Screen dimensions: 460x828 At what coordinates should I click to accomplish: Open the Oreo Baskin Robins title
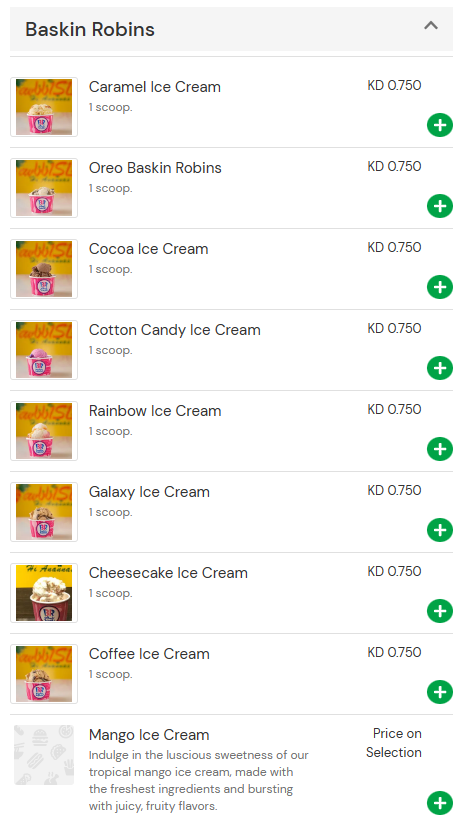tap(155, 168)
